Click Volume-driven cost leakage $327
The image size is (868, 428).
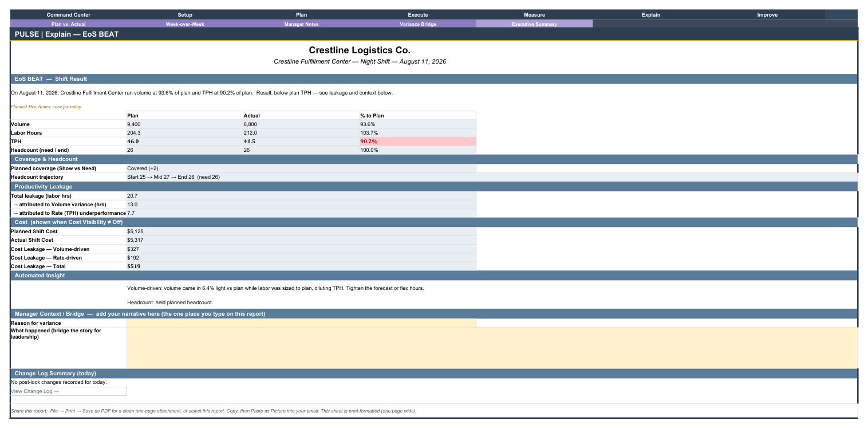301,249
